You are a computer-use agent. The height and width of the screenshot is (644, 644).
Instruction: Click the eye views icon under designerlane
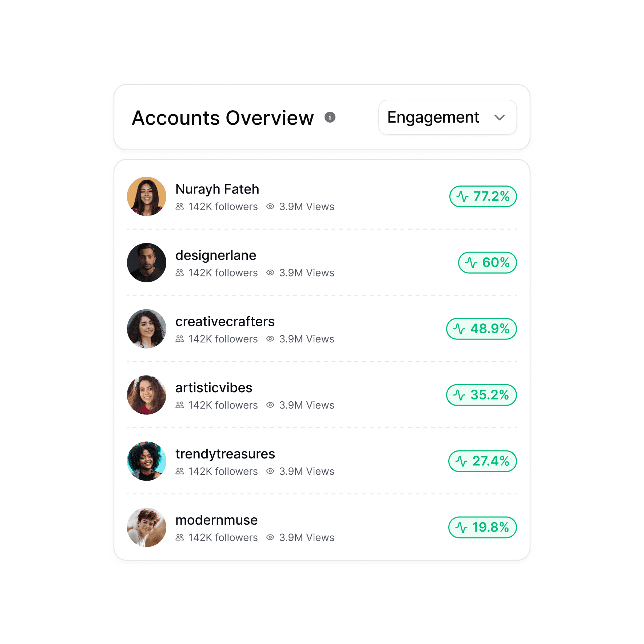pos(270,273)
